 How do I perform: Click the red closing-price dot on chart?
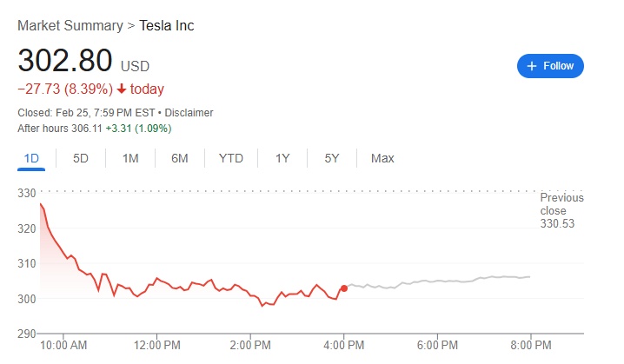pyautogui.click(x=344, y=288)
